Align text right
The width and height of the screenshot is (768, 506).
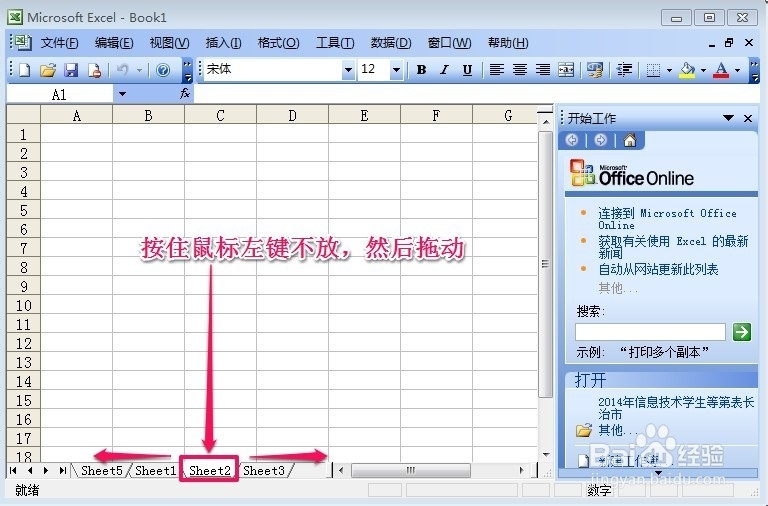(543, 70)
